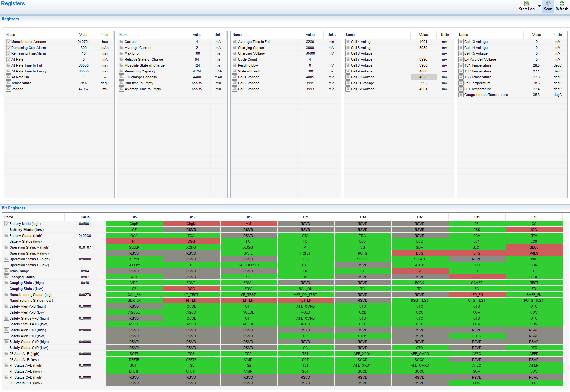Click the lock icon beside Cell 1 Voltage
Viewport: 570px width, 392px height.
coord(235,77)
